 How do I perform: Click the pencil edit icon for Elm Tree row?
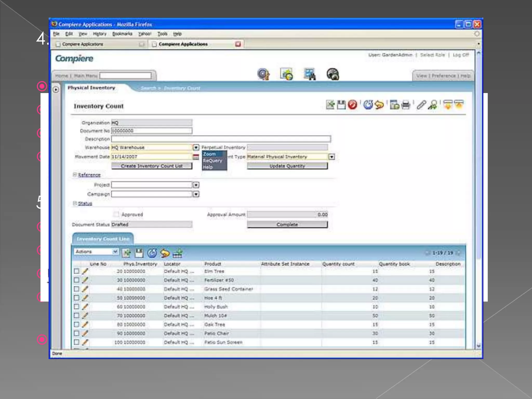pyautogui.click(x=85, y=271)
